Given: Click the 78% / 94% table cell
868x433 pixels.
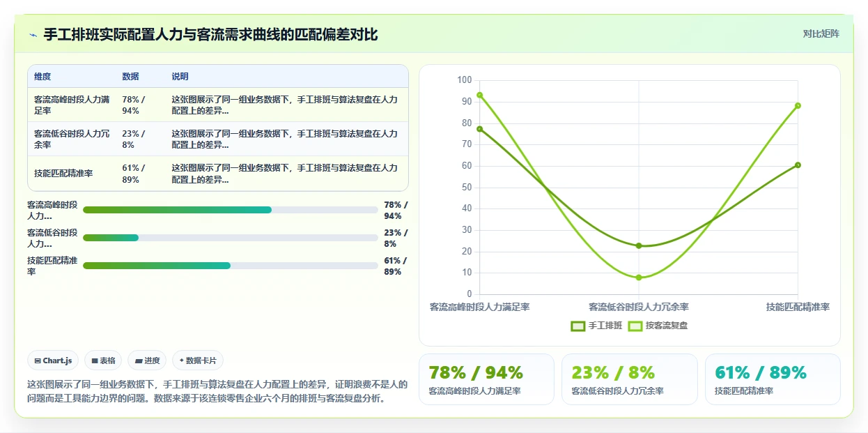Looking at the screenshot, I should [x=141, y=105].
